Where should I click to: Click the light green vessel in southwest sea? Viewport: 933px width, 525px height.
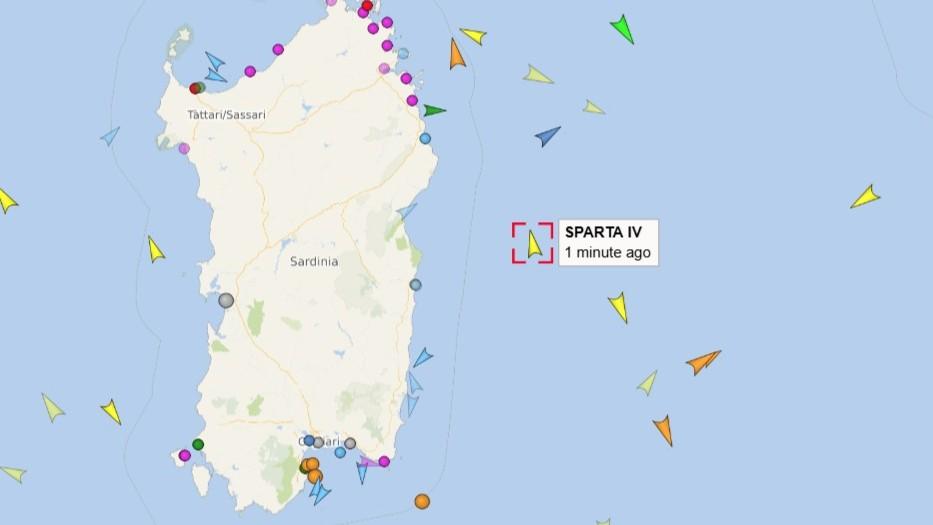point(52,408)
